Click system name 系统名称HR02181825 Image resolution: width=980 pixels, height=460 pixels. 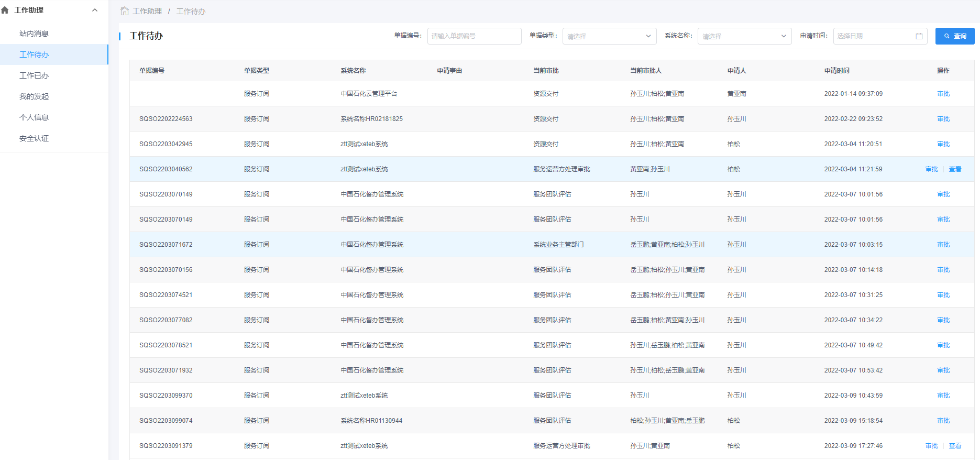tap(372, 119)
